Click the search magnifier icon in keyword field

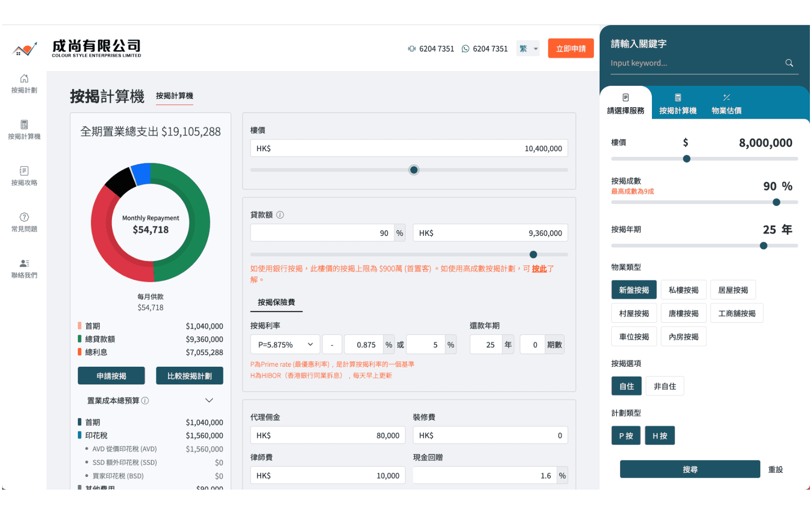[x=789, y=63]
